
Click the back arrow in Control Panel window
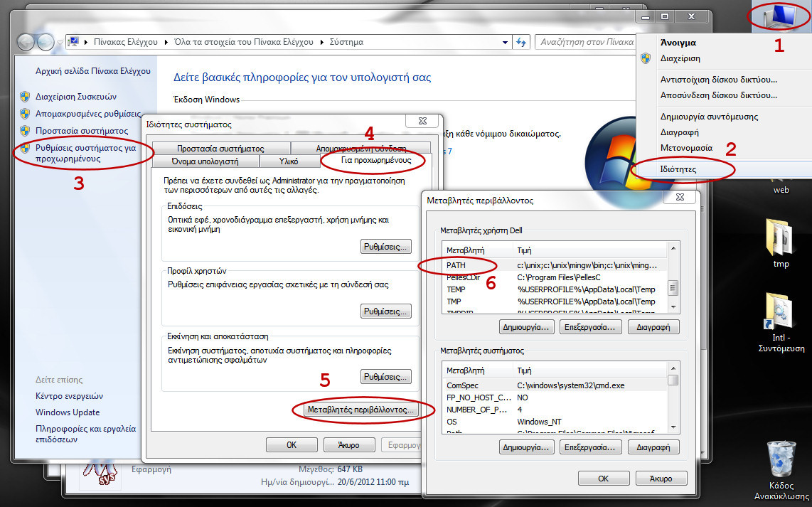coord(26,42)
